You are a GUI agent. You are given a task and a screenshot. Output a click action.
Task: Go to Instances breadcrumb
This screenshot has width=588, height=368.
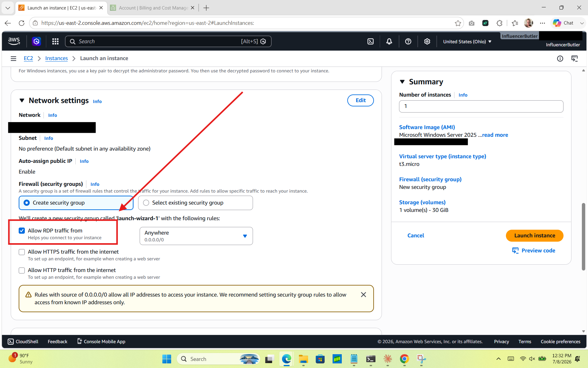point(56,58)
